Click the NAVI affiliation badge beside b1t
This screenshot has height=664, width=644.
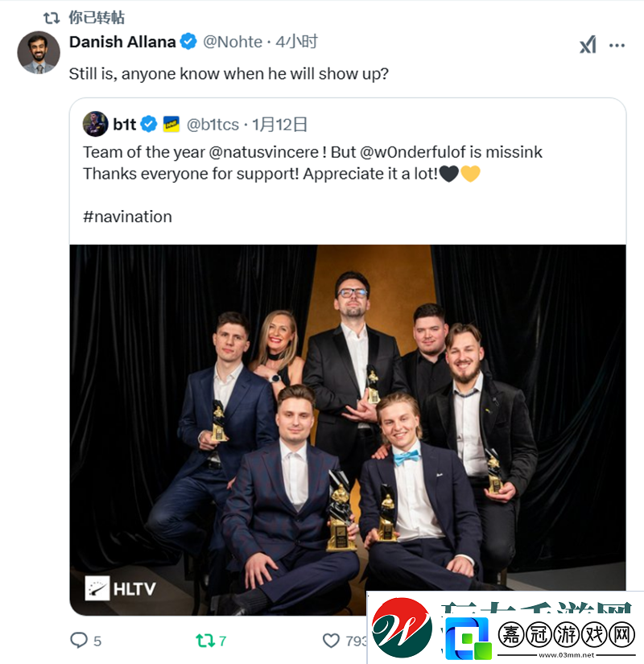(171, 124)
